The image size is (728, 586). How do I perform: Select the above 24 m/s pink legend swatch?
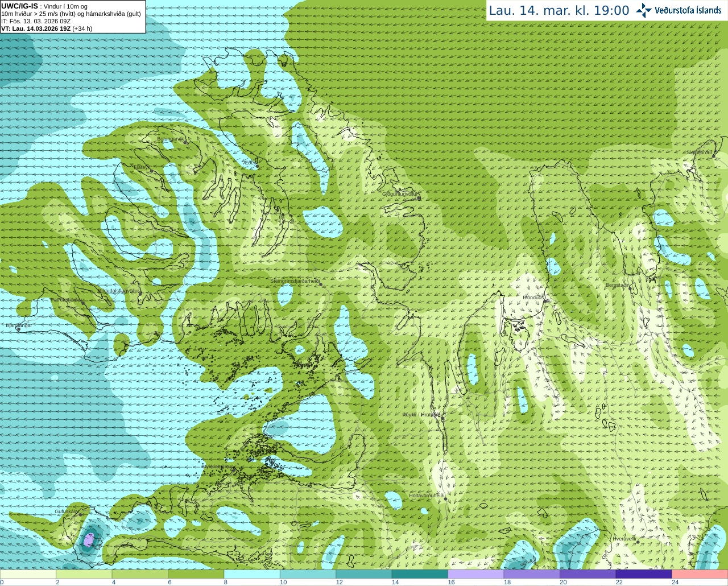click(x=700, y=574)
